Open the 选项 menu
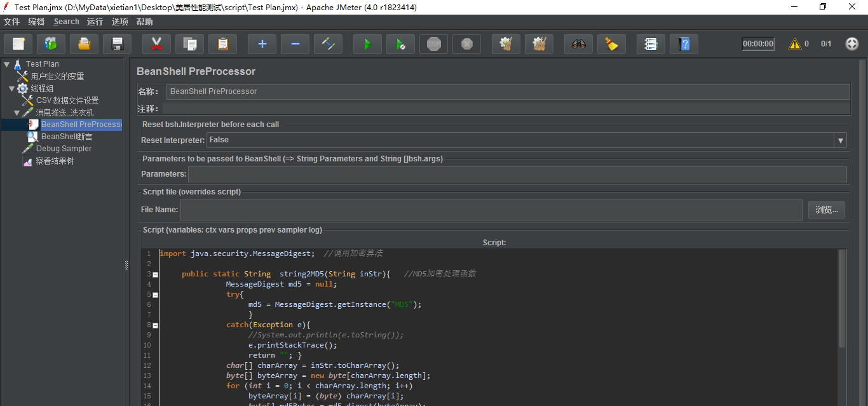Viewport: 868px width, 406px height. click(120, 22)
